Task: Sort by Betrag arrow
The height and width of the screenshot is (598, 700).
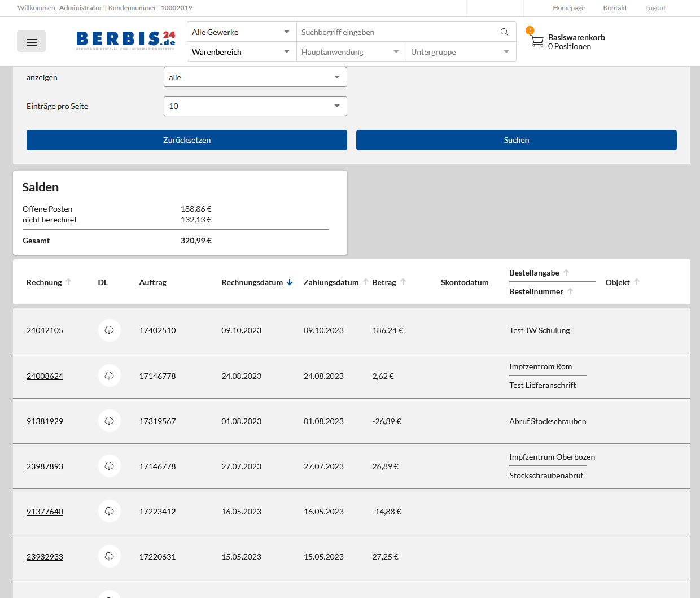Action: (403, 282)
